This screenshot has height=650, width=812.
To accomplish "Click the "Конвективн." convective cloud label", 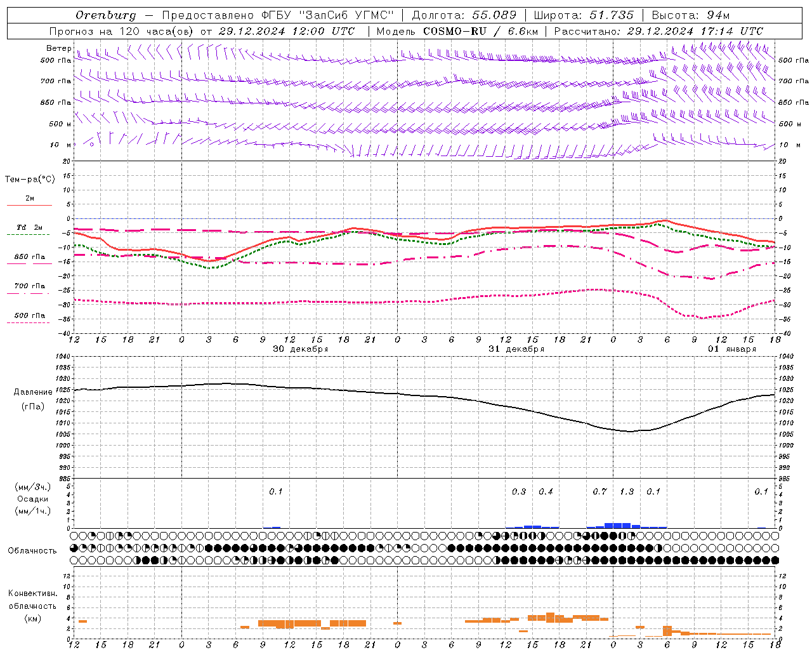I will [x=33, y=594].
